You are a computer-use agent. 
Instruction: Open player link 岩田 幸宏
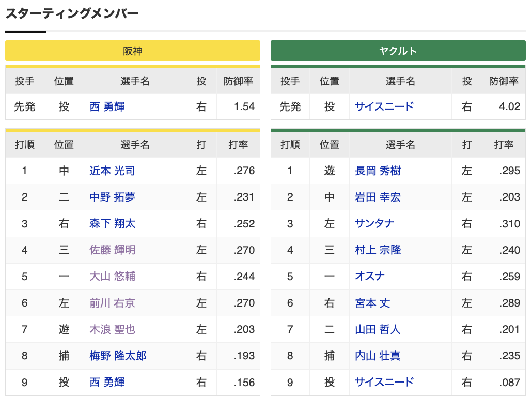click(x=378, y=197)
